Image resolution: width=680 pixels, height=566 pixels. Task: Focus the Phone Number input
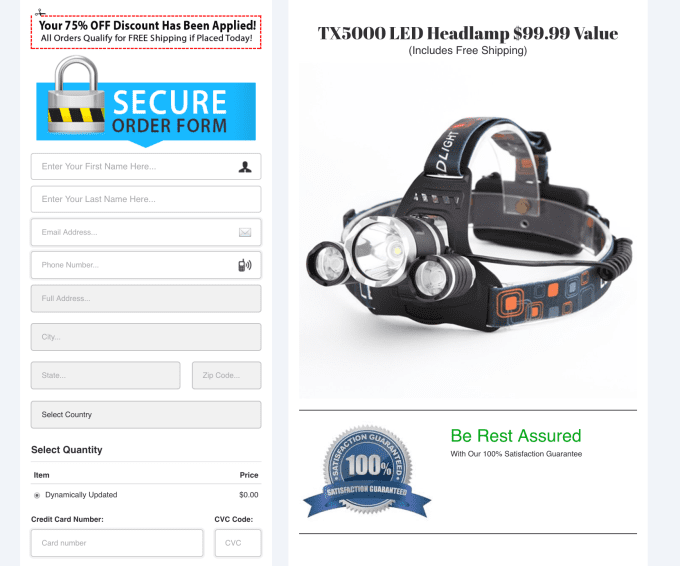click(146, 265)
